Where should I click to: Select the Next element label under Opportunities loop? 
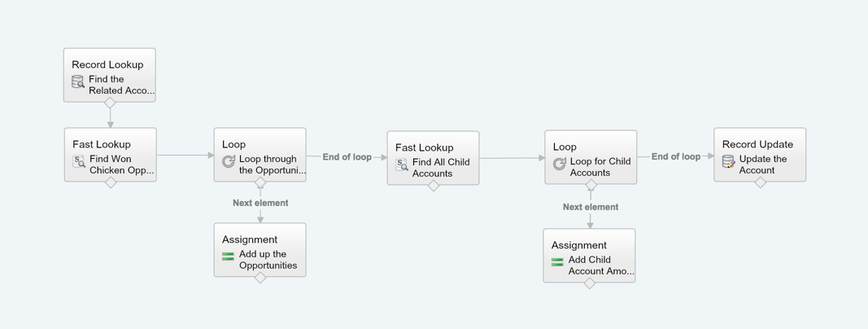click(260, 203)
